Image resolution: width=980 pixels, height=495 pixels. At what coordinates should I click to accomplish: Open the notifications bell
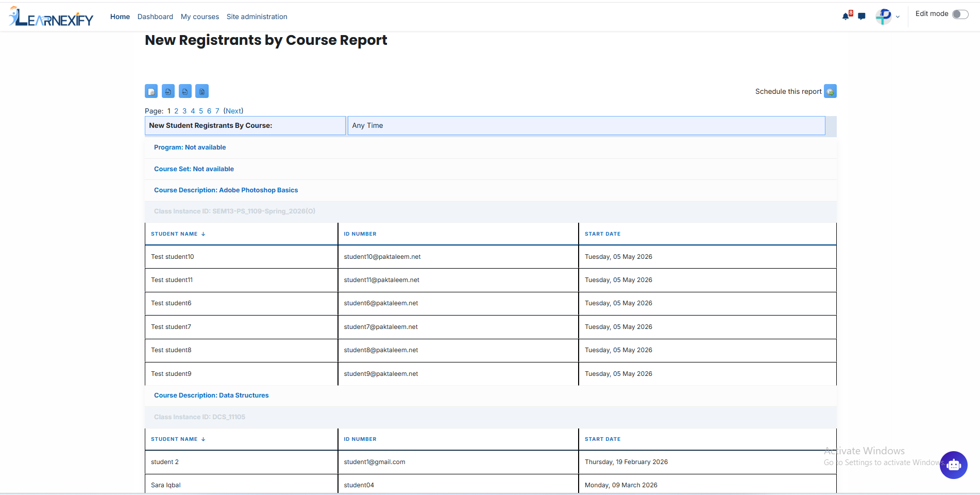coord(846,16)
